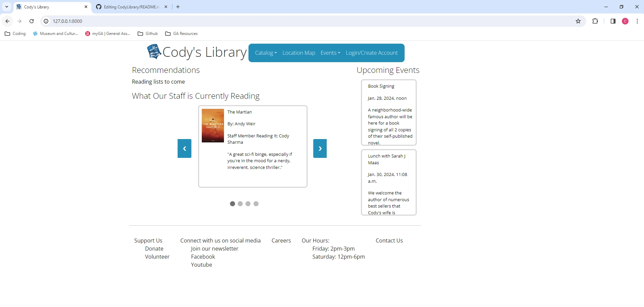Go back with the browser back arrow

click(7, 21)
